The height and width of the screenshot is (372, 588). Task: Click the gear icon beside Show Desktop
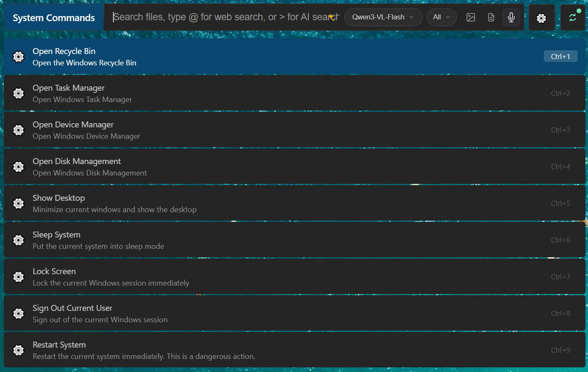tap(19, 203)
